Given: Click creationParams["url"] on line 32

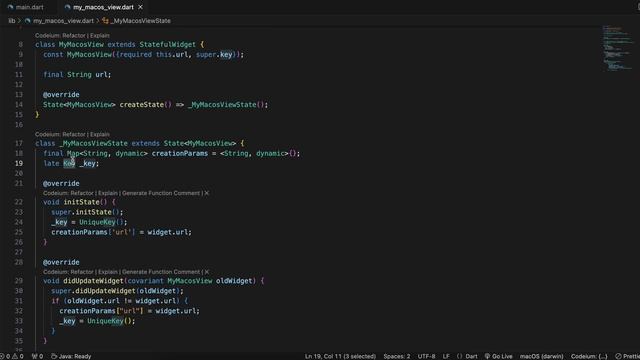Looking at the screenshot, I should point(101,311).
